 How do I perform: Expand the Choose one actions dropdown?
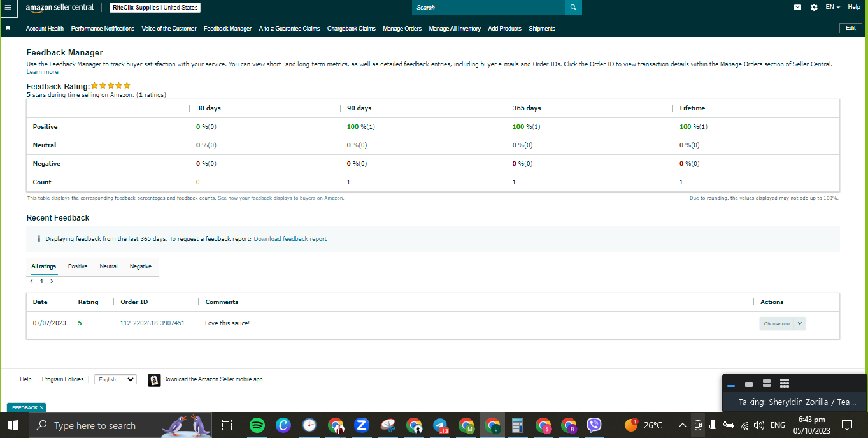(x=782, y=323)
